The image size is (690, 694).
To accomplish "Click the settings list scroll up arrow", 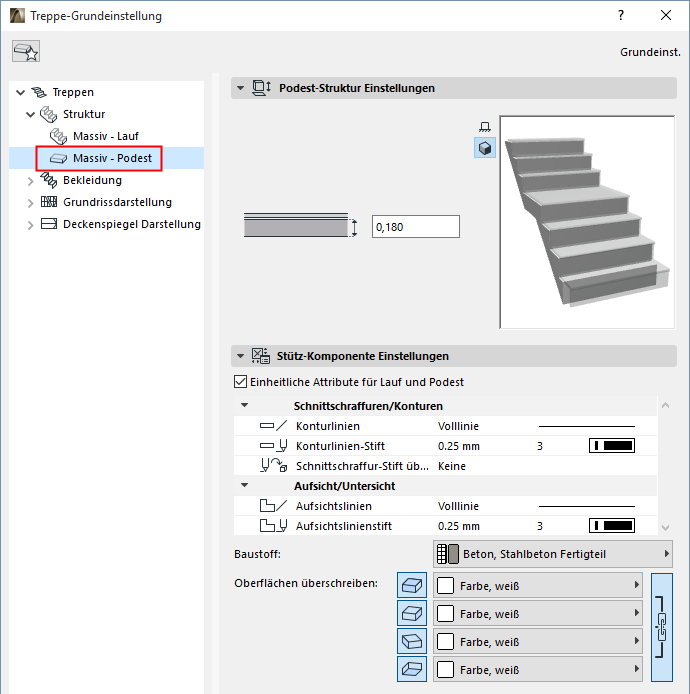I will pyautogui.click(x=665, y=405).
